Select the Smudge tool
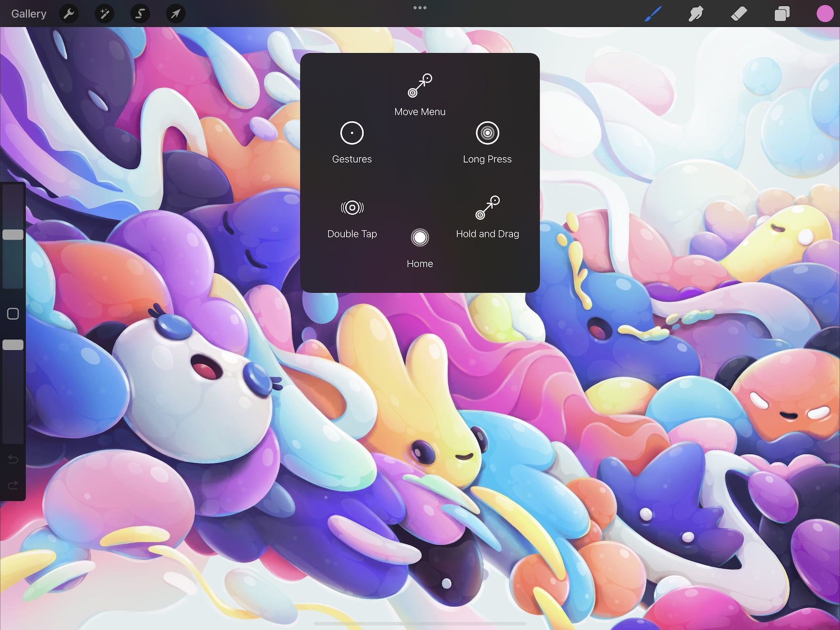Screen dimensions: 840x630 (x=696, y=14)
